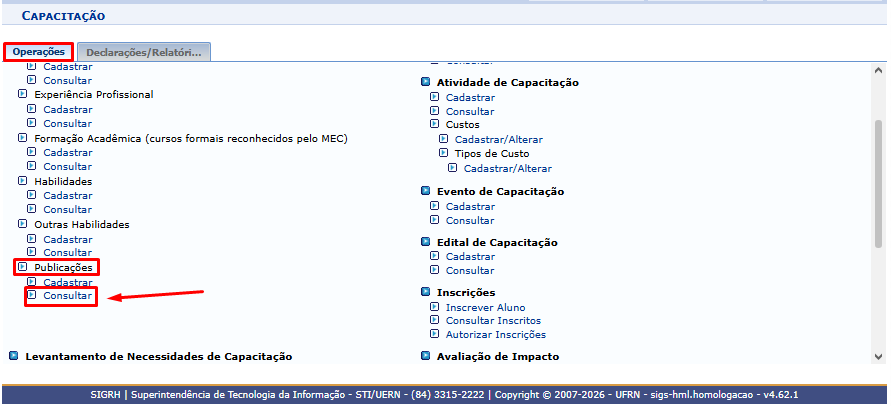Open Cadastrar under Formação Acadêmica
This screenshot has height=406, width=891.
pyautogui.click(x=68, y=152)
